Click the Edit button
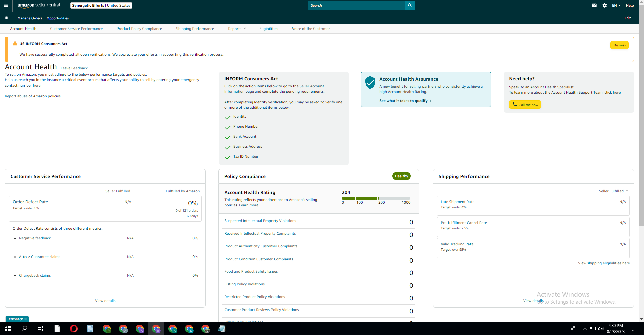This screenshot has width=644, height=335. pyautogui.click(x=628, y=18)
